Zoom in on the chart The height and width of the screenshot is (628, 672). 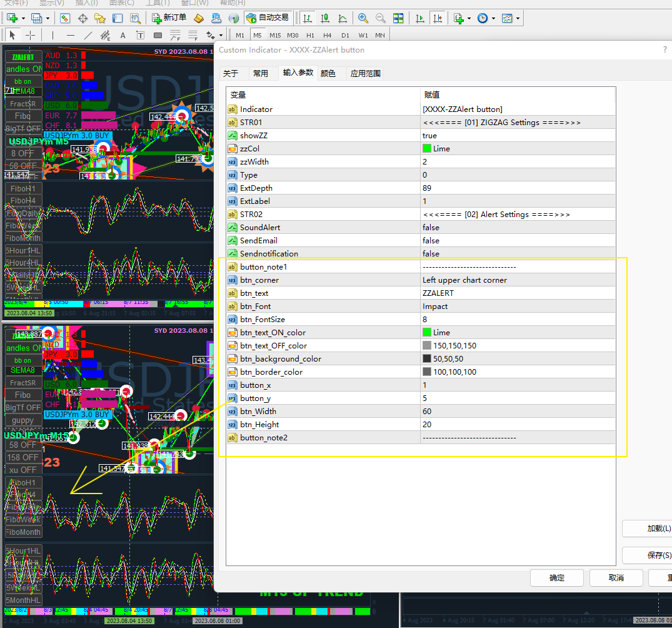tap(363, 18)
